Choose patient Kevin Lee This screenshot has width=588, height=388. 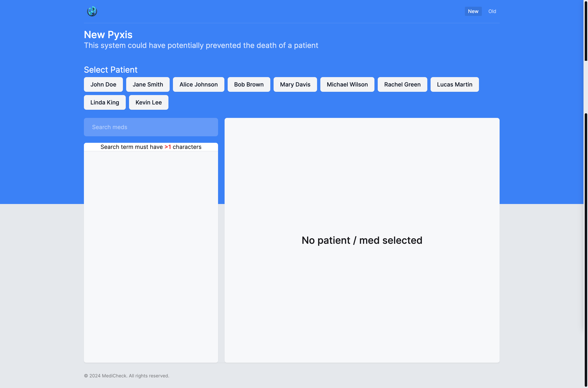click(x=148, y=102)
